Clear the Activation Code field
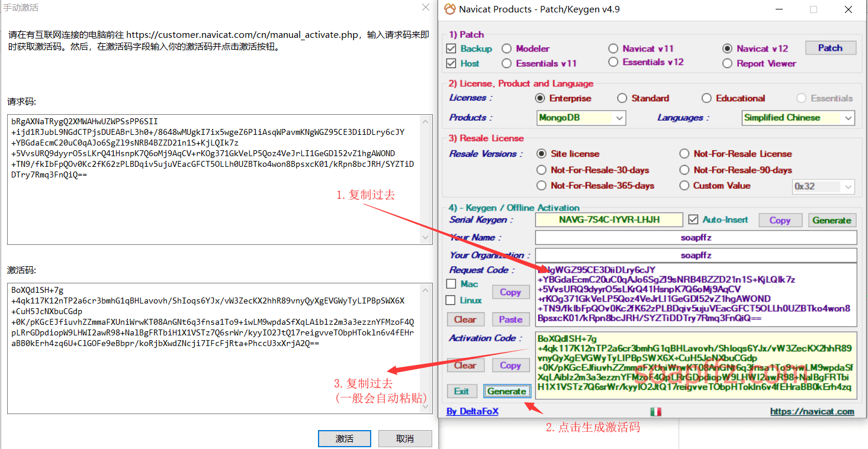 465,365
